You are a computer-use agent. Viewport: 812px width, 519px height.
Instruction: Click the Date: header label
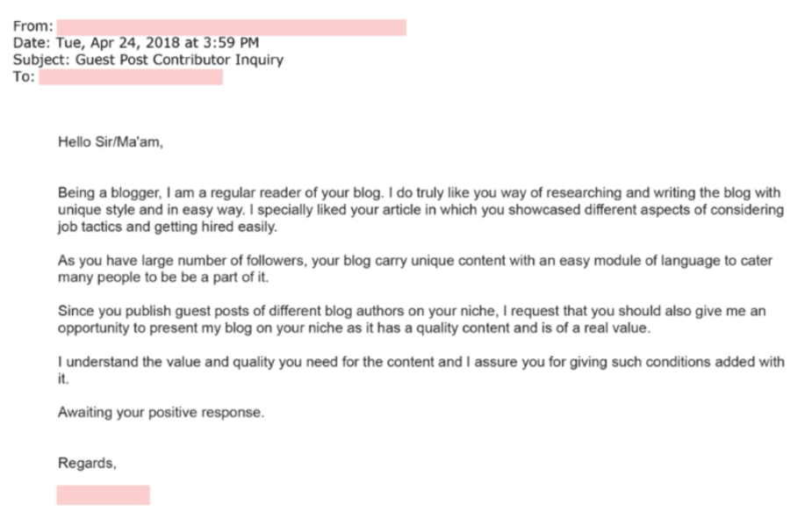coord(32,43)
